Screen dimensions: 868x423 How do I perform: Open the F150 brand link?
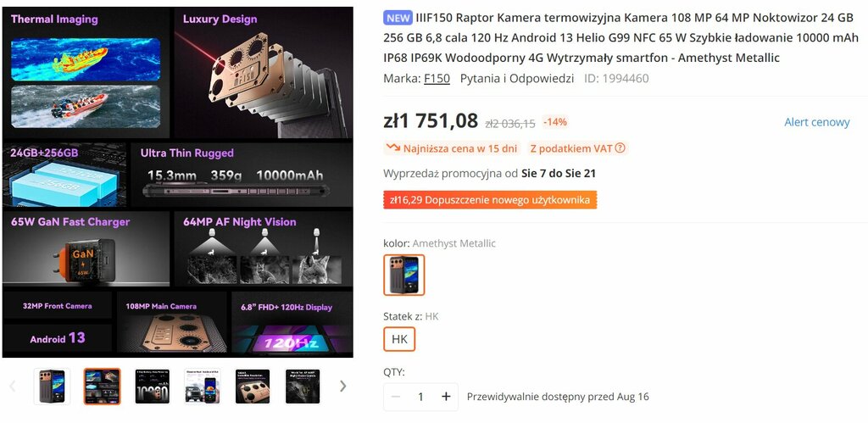(x=437, y=79)
